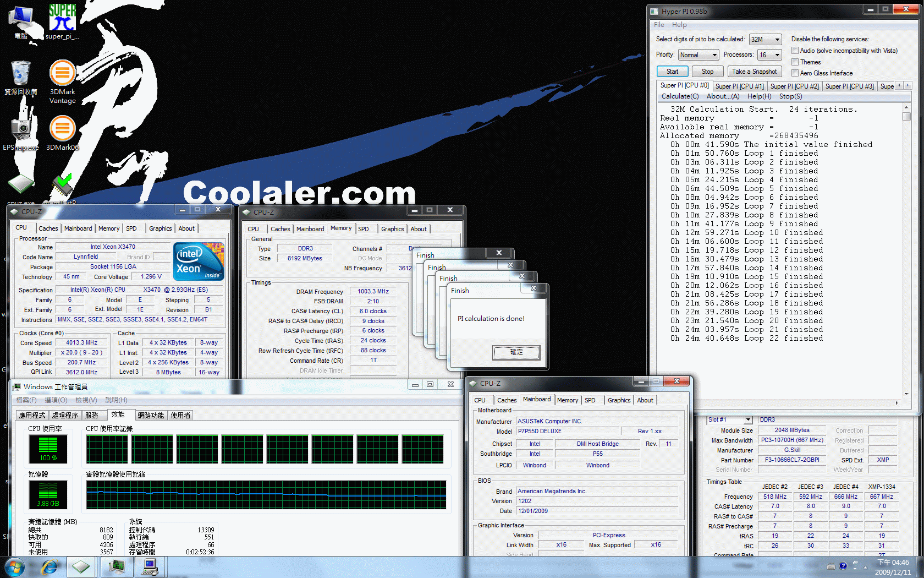Viewport: 924px width, 578px height.
Task: Switch to Super PI [CPU #1] tab
Action: tap(739, 86)
